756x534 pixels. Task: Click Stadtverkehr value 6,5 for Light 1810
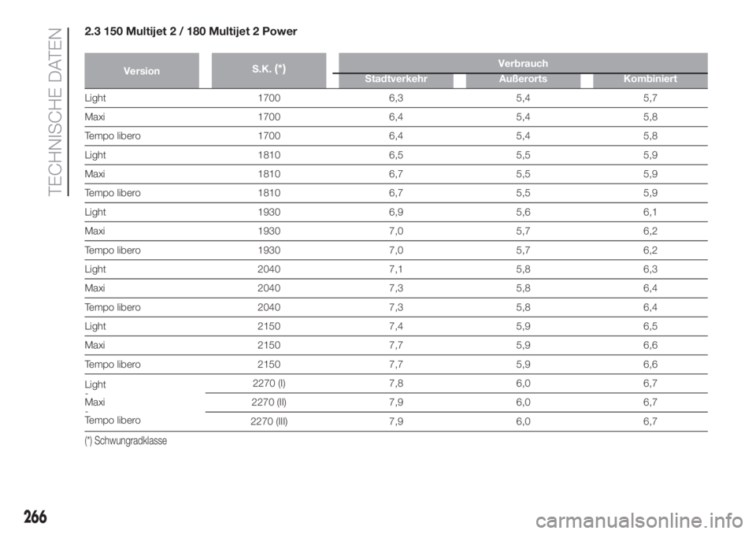pyautogui.click(x=396, y=155)
